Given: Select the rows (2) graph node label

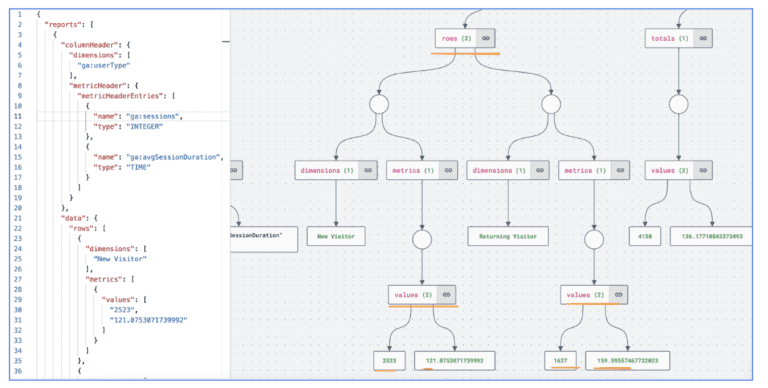Looking at the screenshot, I should click(x=456, y=38).
